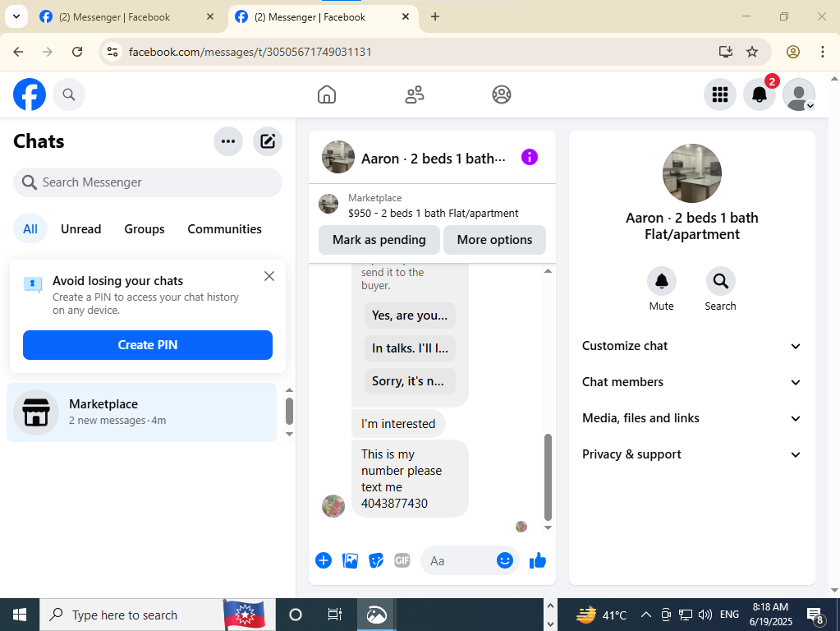Show hidden system tray icons chevron

pos(646,615)
